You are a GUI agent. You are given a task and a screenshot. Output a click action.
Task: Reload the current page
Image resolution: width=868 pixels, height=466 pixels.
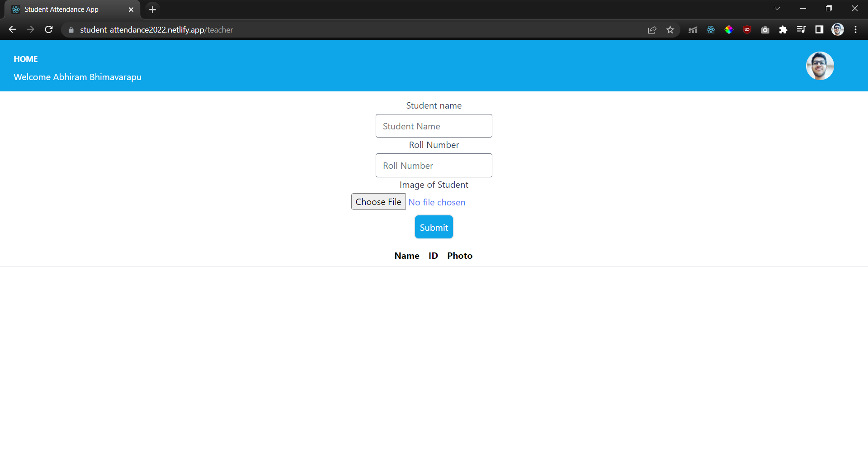tap(48, 29)
